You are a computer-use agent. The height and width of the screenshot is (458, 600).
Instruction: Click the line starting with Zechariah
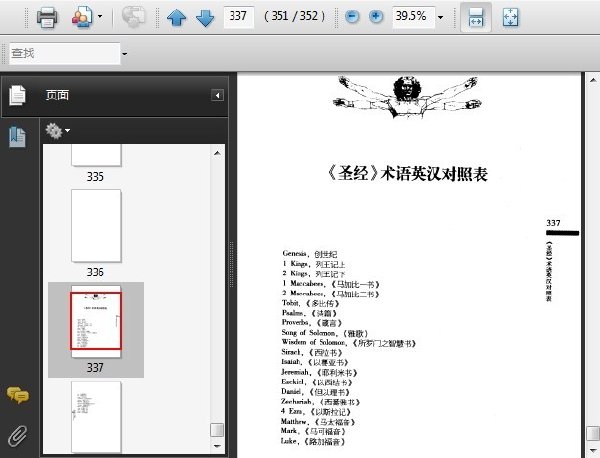[321, 402]
